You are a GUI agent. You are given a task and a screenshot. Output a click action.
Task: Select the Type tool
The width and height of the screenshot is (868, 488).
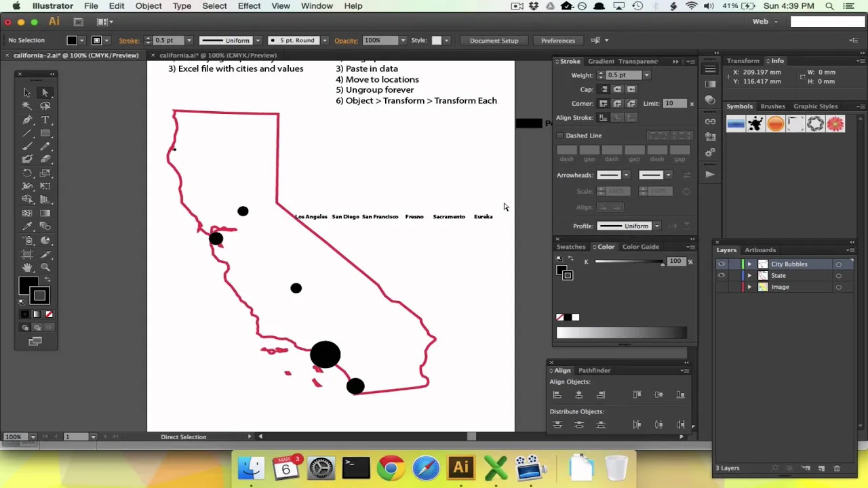tap(45, 119)
